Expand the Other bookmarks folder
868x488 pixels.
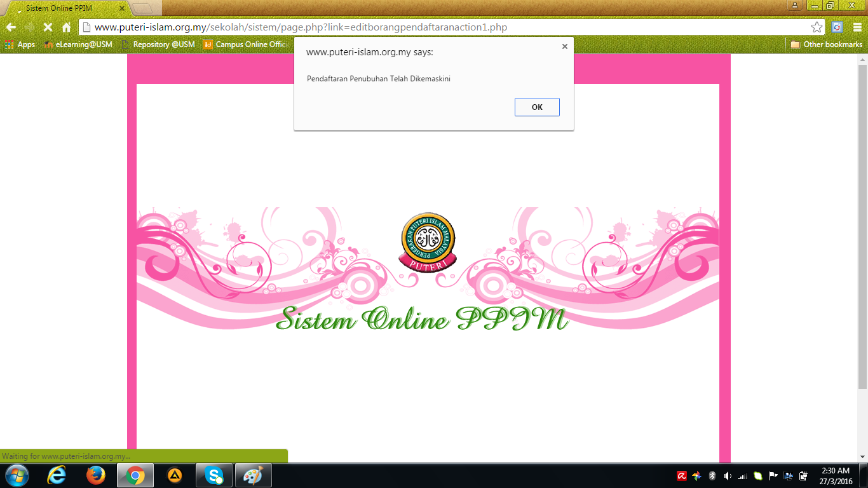coord(827,44)
